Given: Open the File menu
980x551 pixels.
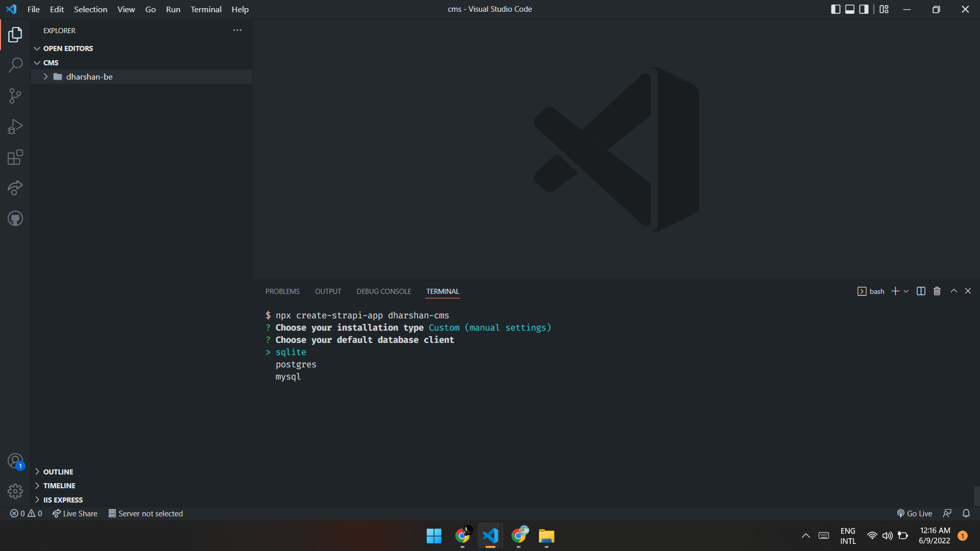Looking at the screenshot, I should (34, 9).
